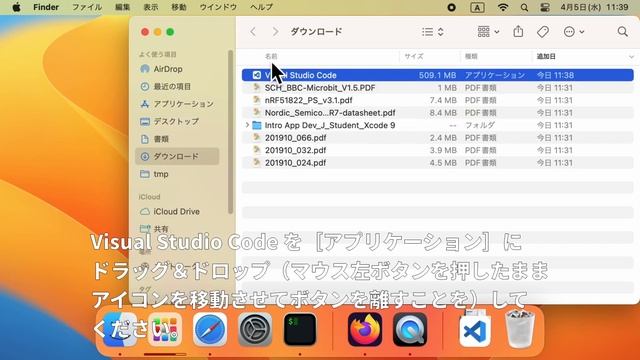Select 最近の項目 in the sidebar
Viewport: 640px width, 360px height.
point(178,87)
